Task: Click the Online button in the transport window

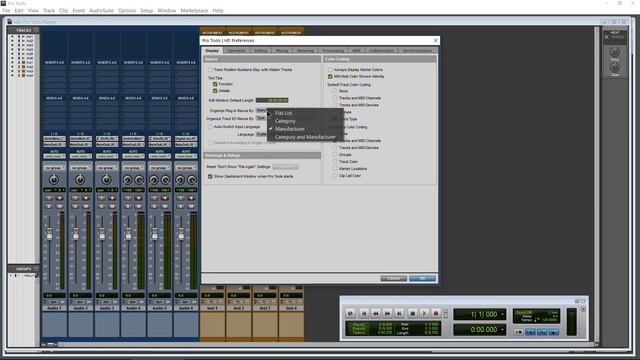Action: pos(350,313)
